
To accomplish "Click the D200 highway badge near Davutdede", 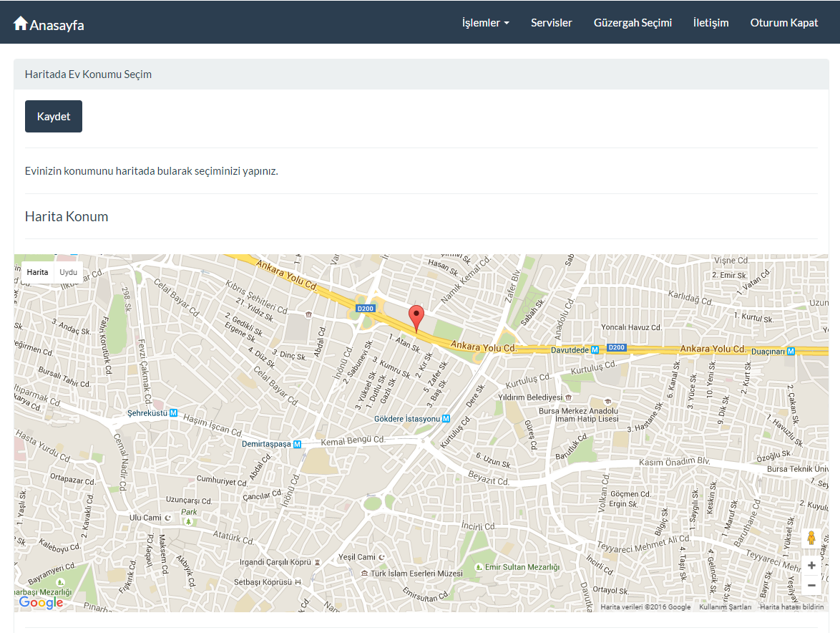I will click(617, 347).
